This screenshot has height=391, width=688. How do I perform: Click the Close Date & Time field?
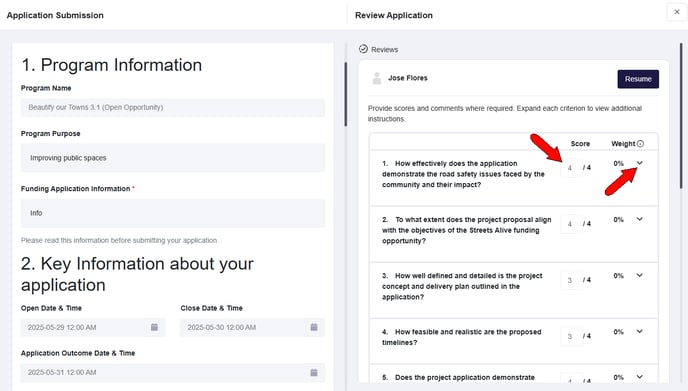point(252,327)
